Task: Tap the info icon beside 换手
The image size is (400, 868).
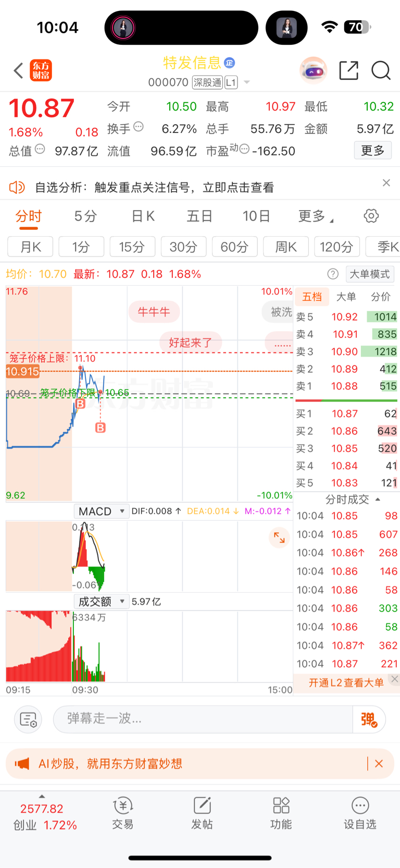Action: click(x=139, y=126)
